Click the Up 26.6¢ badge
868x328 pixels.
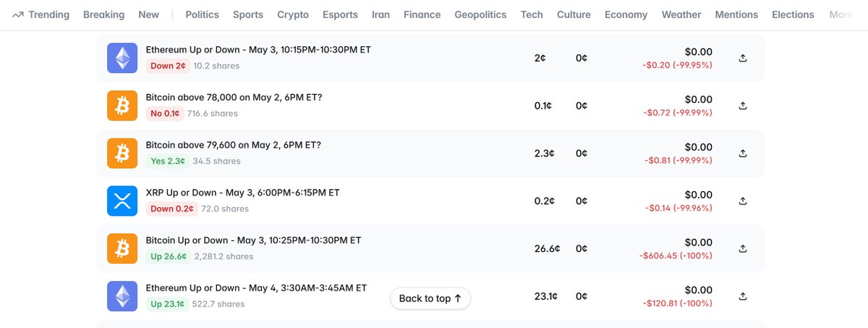[168, 256]
